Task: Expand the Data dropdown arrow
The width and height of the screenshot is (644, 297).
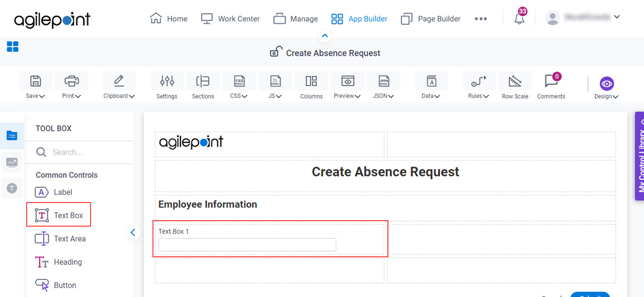Action: pos(437,96)
